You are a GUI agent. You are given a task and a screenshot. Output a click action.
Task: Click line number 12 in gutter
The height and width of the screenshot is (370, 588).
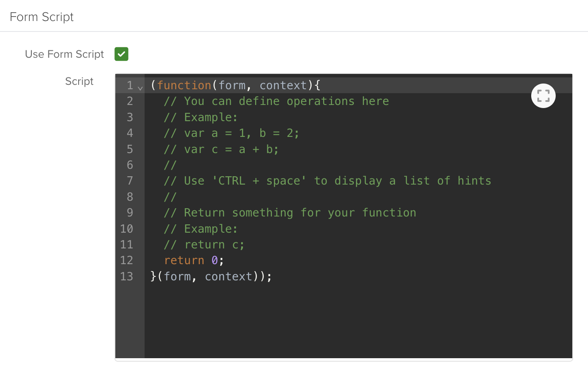pyautogui.click(x=127, y=260)
